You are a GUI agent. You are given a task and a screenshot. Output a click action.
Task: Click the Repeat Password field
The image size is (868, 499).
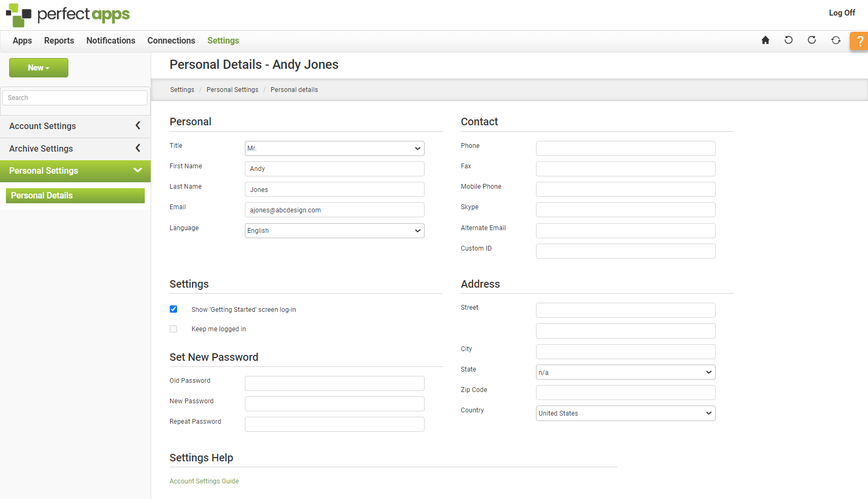point(335,424)
